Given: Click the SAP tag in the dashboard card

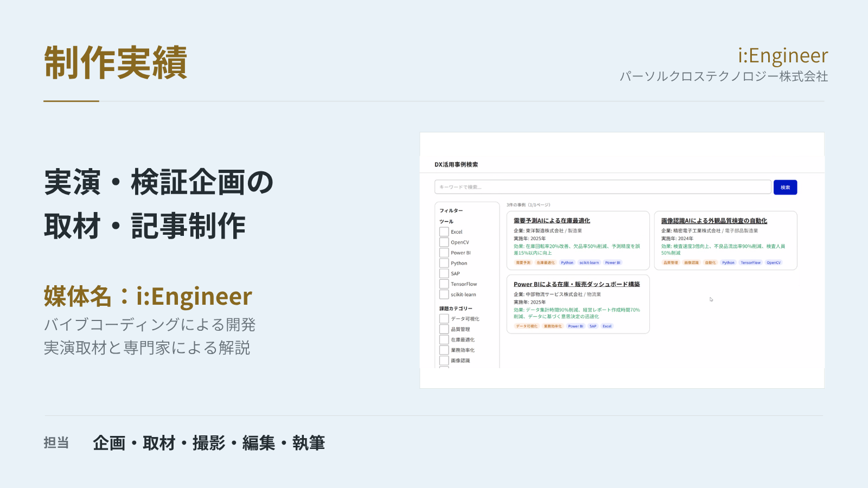Looking at the screenshot, I should (x=593, y=326).
